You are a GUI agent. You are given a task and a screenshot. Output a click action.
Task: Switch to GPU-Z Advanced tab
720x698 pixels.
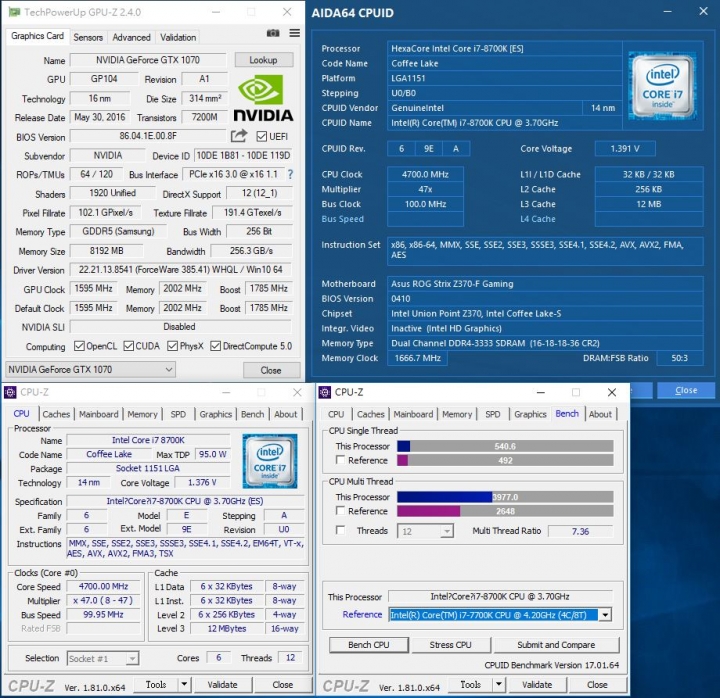[131, 37]
